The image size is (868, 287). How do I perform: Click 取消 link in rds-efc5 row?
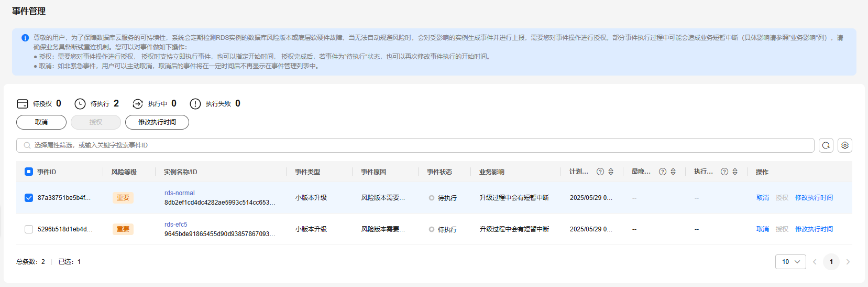(x=763, y=229)
